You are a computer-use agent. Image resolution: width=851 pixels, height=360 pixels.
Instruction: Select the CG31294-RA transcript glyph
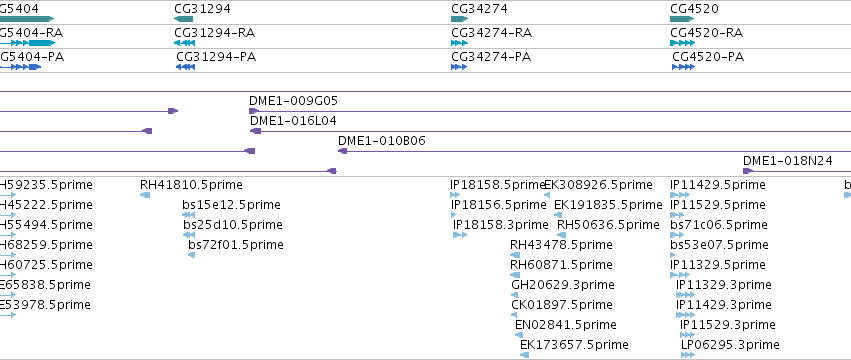click(185, 43)
